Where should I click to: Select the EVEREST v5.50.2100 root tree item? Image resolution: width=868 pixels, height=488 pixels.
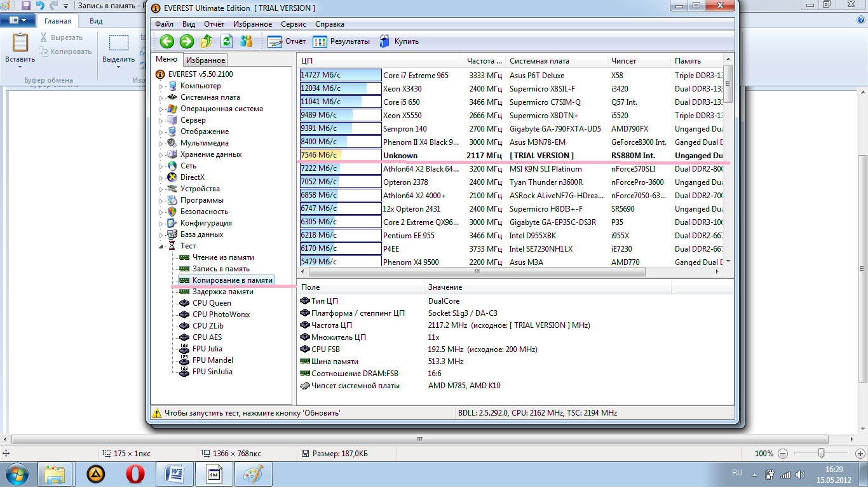[x=194, y=74]
